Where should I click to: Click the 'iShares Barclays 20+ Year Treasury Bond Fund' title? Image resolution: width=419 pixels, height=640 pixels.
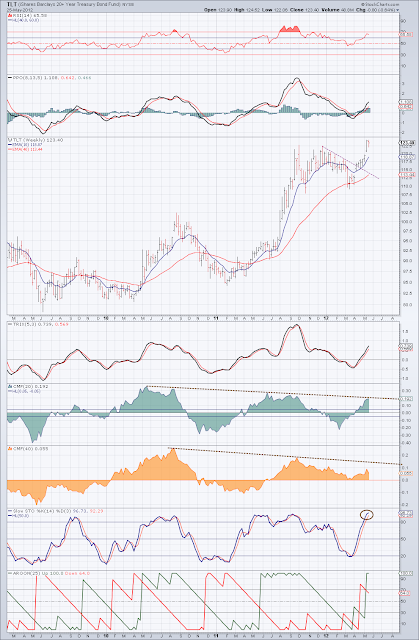tap(69, 4)
